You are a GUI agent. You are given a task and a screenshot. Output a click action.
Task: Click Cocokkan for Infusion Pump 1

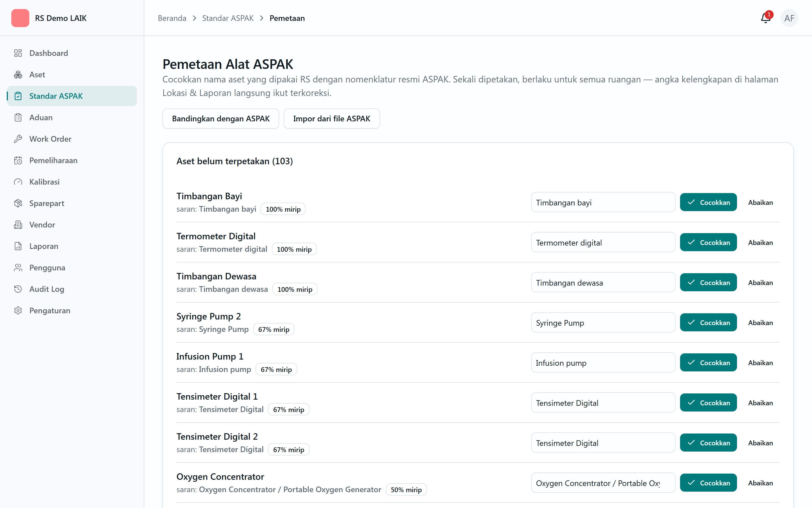[708, 363]
